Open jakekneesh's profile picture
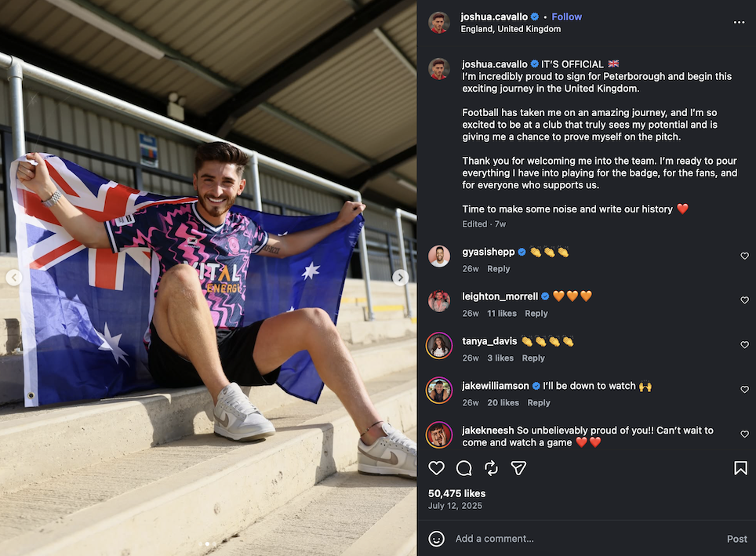 pyautogui.click(x=439, y=435)
